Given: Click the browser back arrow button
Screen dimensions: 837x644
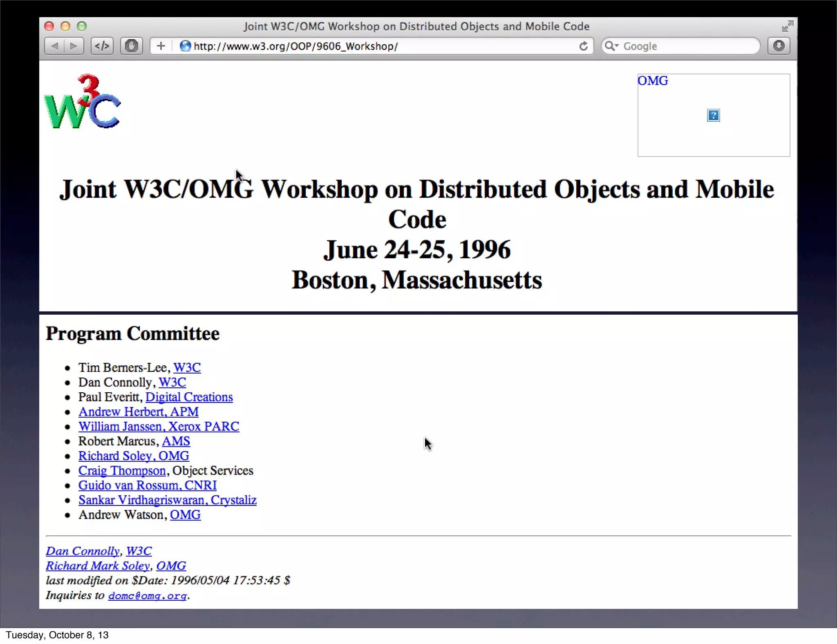Looking at the screenshot, I should (x=55, y=46).
